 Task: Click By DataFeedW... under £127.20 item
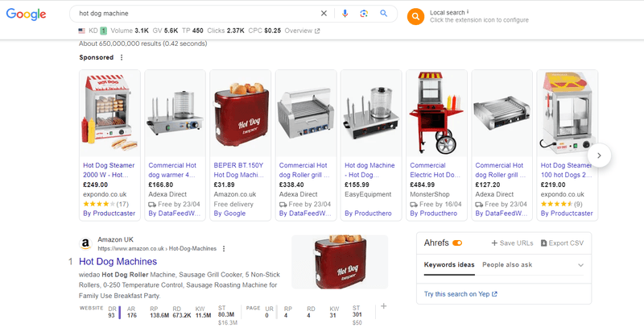pos(501,214)
